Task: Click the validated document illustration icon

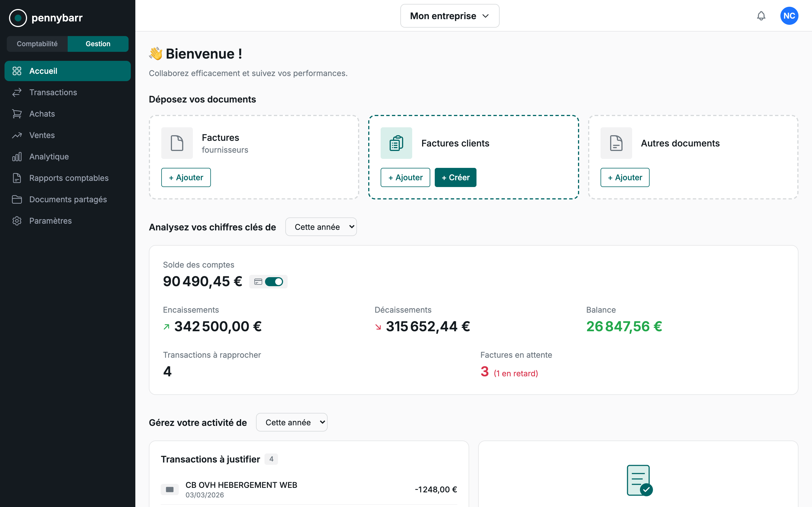Action: coord(639,480)
